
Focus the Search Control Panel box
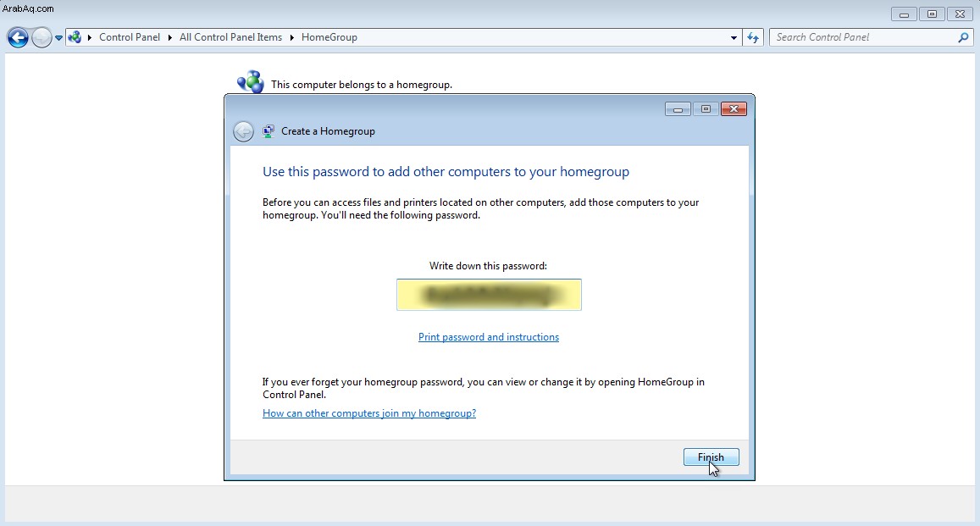click(862, 37)
